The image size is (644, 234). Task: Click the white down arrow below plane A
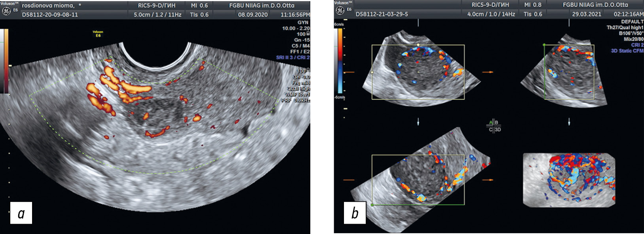coord(418,123)
